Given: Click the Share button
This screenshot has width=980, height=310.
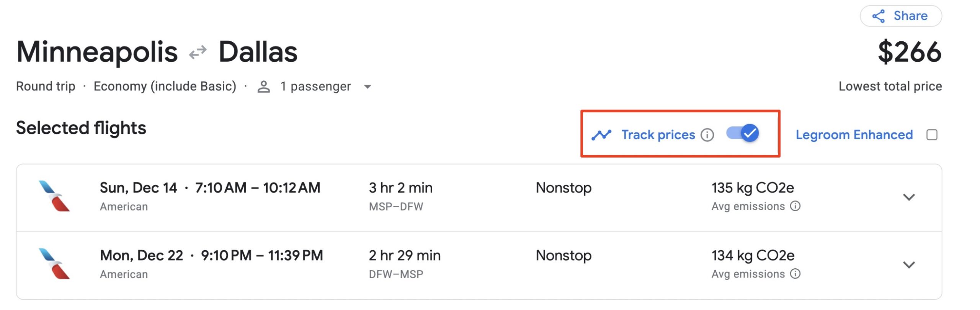Looking at the screenshot, I should click(x=900, y=16).
